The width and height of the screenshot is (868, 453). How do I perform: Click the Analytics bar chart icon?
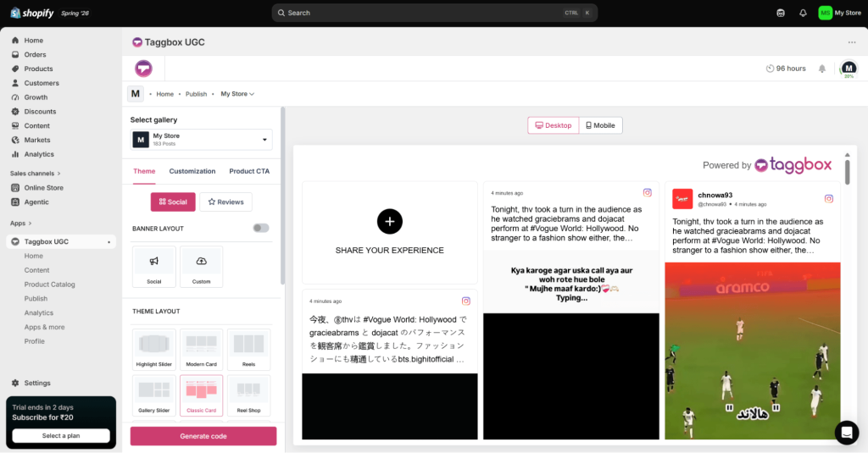point(15,154)
